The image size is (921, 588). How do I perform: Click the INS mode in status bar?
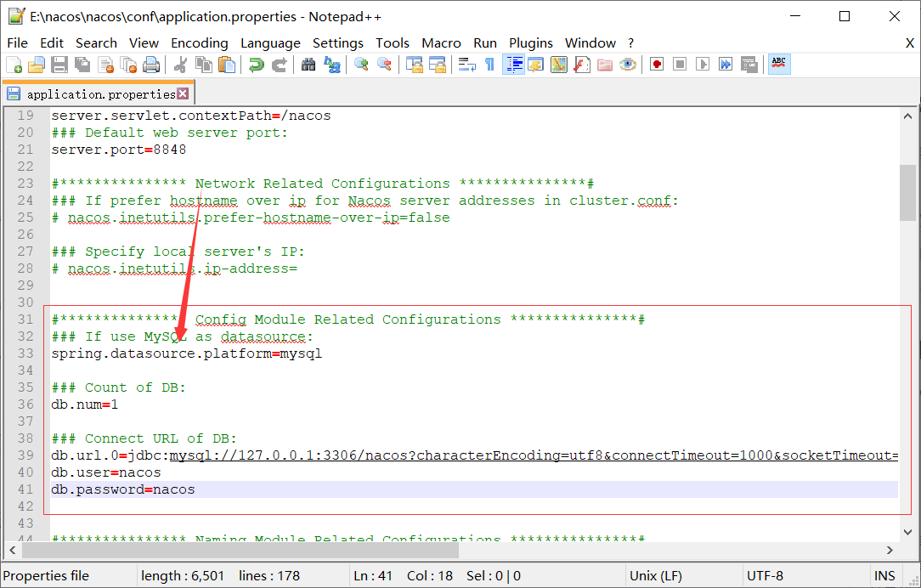tap(884, 575)
